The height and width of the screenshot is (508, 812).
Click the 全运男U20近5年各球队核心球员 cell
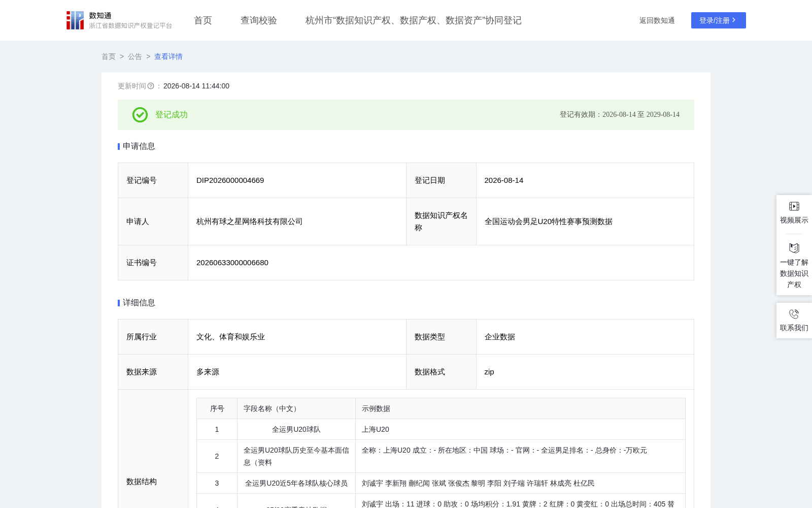[296, 483]
